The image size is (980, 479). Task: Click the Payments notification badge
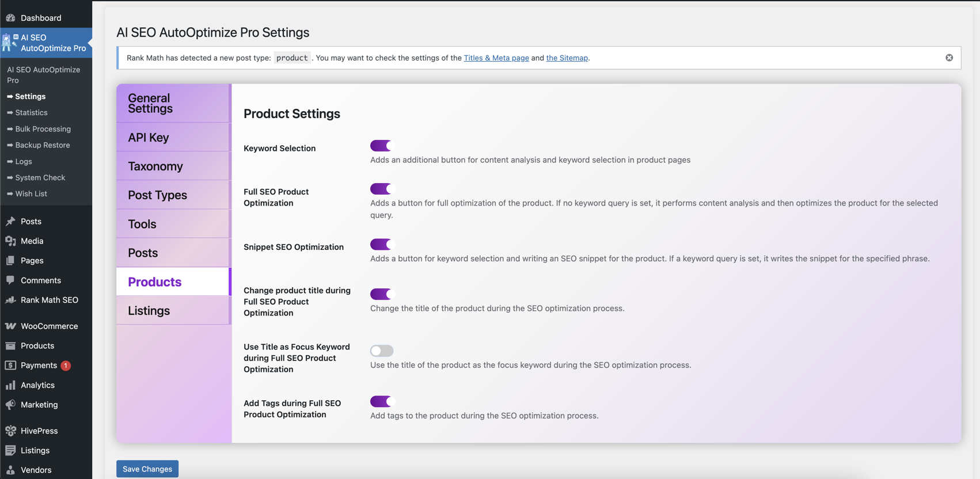pyautogui.click(x=66, y=366)
